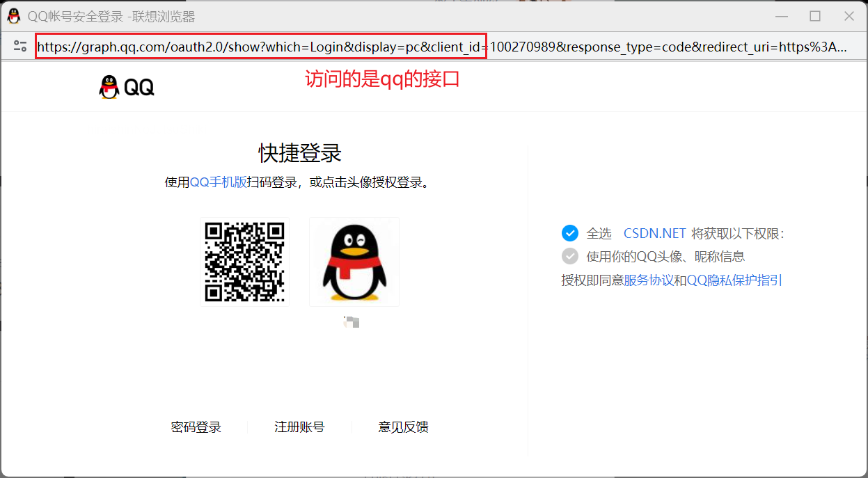Viewport: 868px width, 478px height.
Task: Open the QQ手机版 link
Action: [x=219, y=182]
